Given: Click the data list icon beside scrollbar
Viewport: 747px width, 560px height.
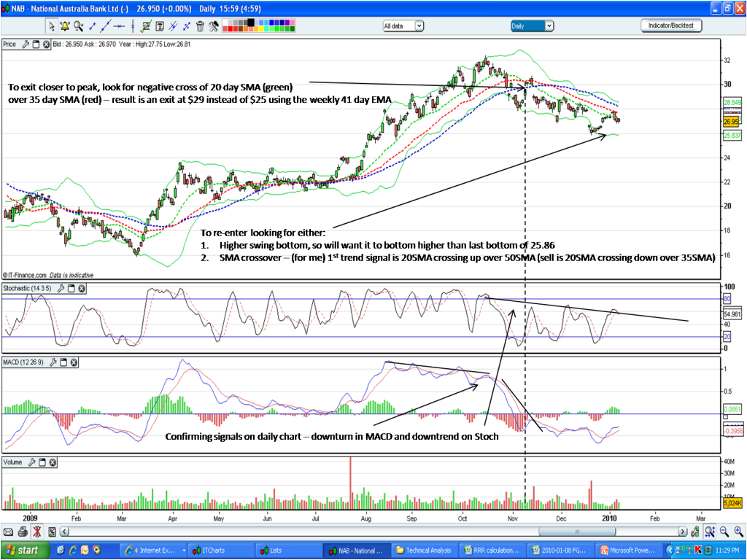Looking at the screenshot, I should pyautogui.click(x=52, y=532).
